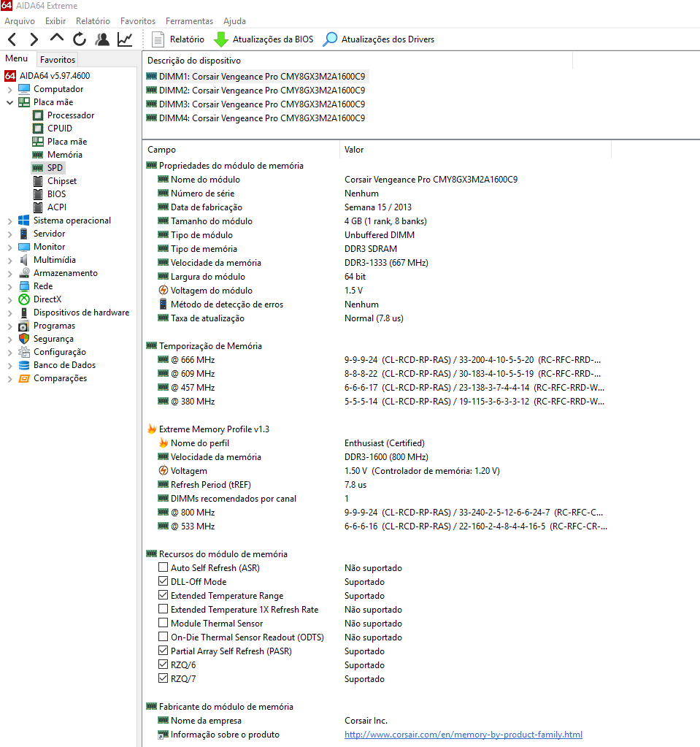
Task: Expand the Dispositivos de hardware node
Action: tap(9, 313)
